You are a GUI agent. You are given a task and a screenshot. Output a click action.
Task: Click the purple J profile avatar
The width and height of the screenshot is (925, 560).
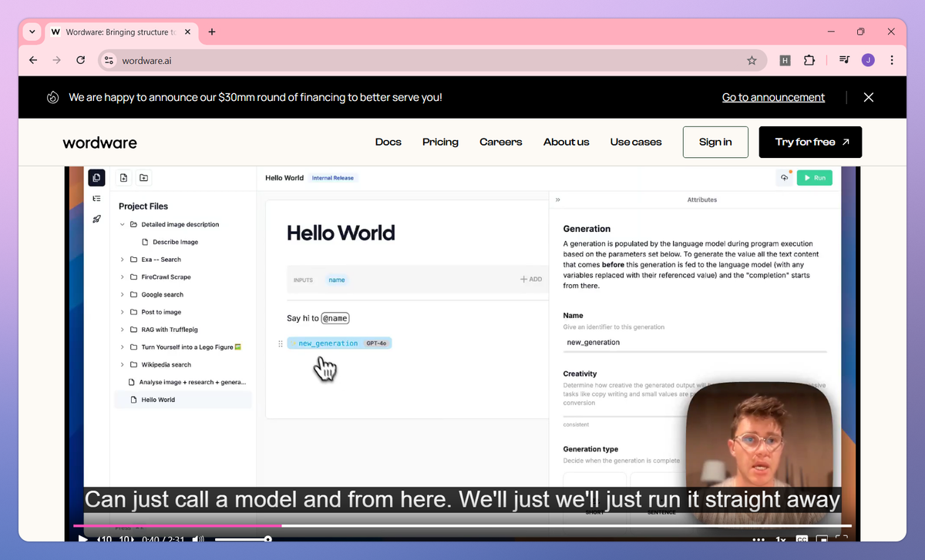pos(868,60)
